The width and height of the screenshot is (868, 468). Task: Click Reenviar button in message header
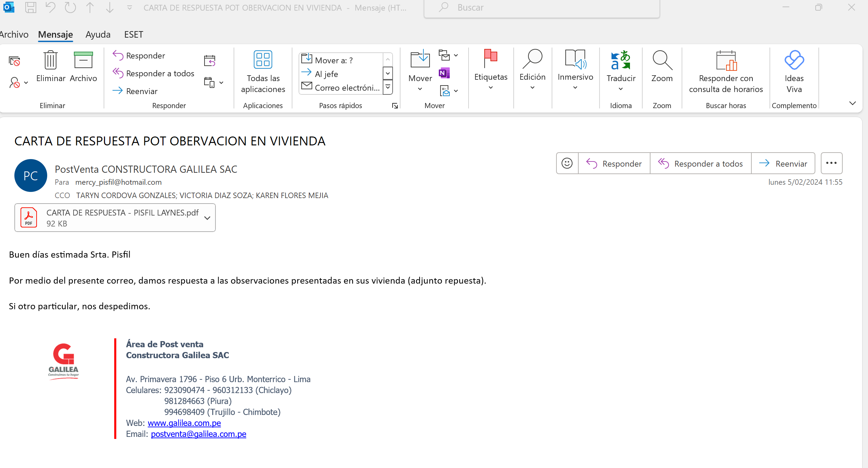(x=783, y=163)
